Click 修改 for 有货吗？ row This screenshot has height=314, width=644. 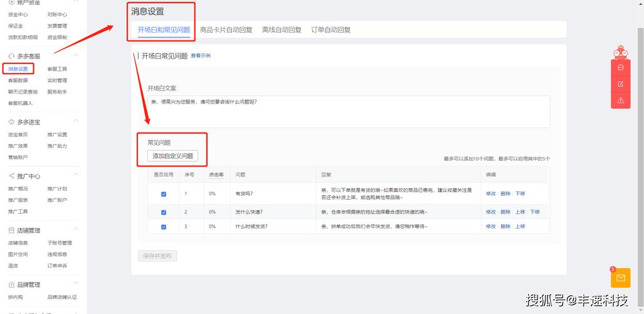pos(491,193)
